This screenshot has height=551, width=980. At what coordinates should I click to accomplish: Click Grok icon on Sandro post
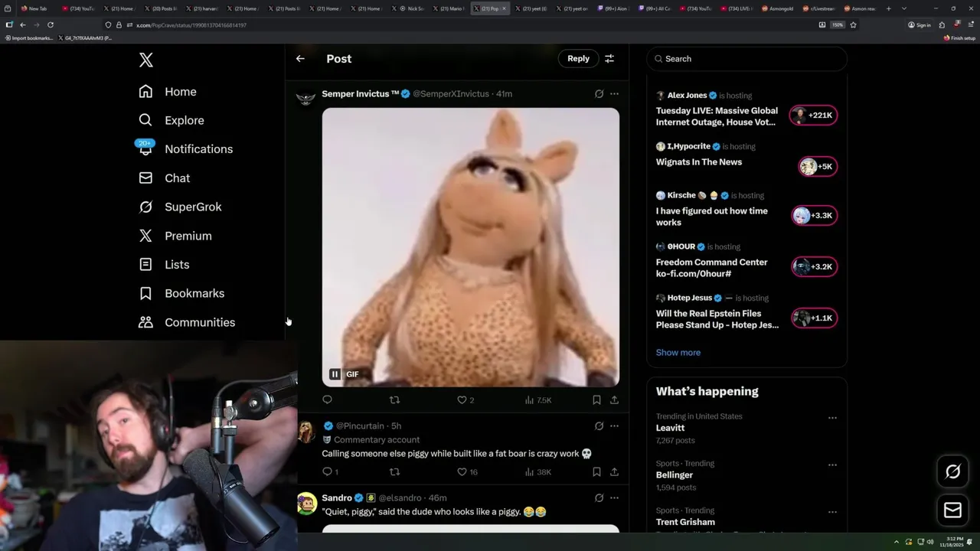coord(599,498)
